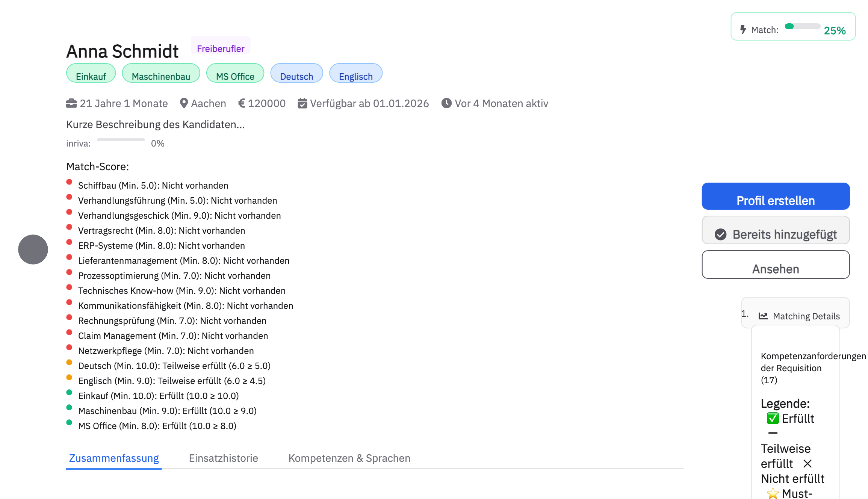Click the Ansehen button
The height and width of the screenshot is (499, 868).
776,265
